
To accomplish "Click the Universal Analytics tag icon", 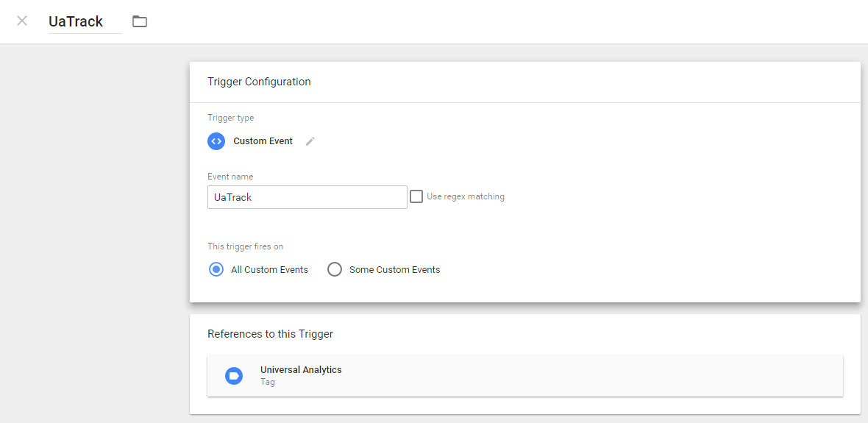I will 234,376.
